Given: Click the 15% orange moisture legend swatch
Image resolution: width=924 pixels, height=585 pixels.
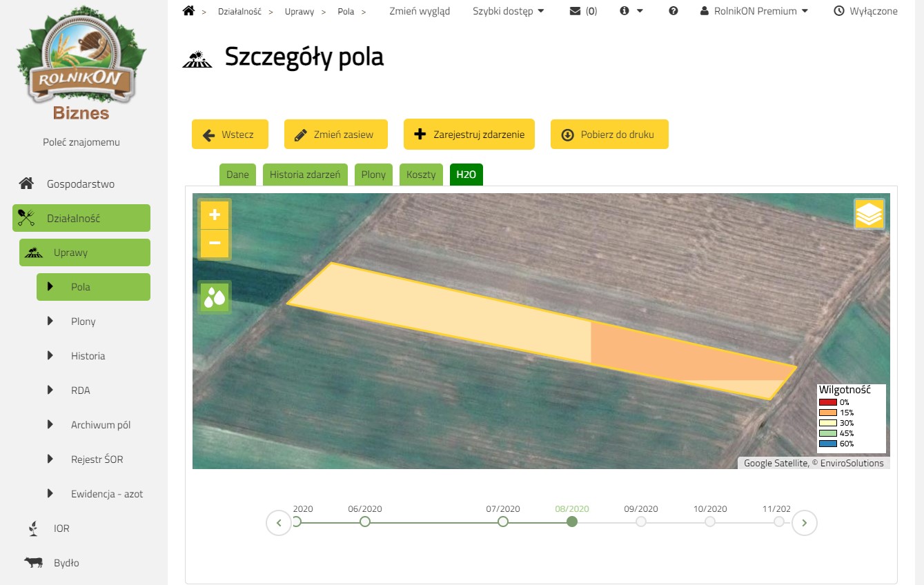Looking at the screenshot, I should (828, 413).
